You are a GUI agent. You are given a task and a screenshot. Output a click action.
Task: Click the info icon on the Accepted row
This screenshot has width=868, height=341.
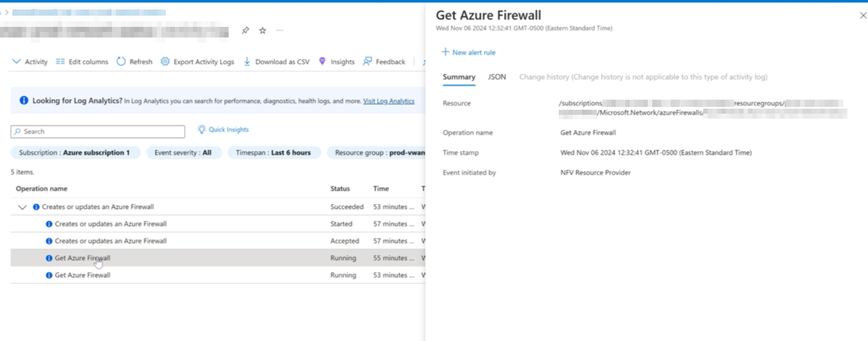coord(49,241)
